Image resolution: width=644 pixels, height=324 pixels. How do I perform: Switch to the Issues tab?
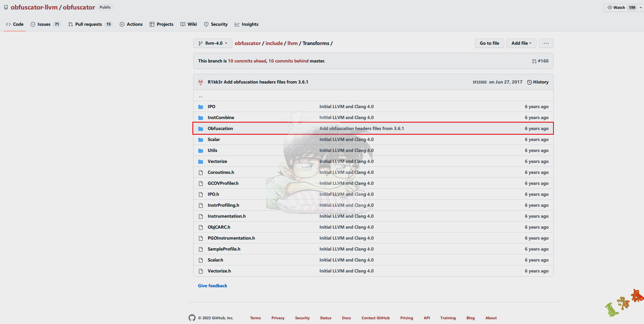pyautogui.click(x=45, y=24)
